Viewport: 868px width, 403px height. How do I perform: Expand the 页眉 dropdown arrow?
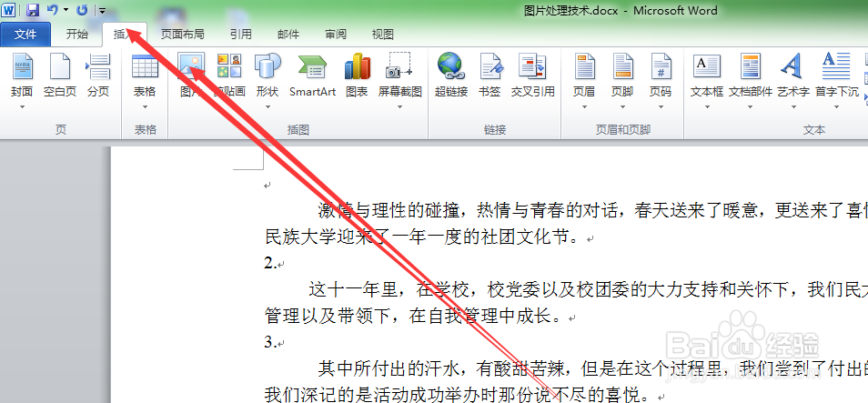tap(584, 106)
